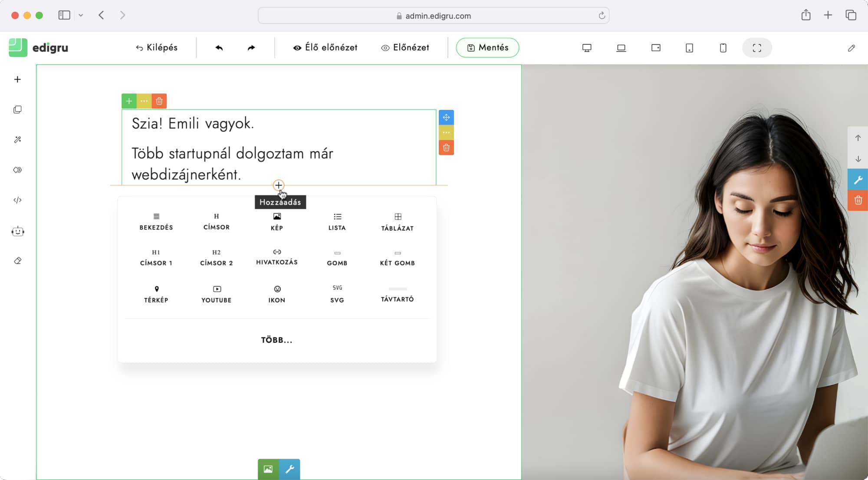Insert a YOUTUBE video element
The width and height of the screenshot is (868, 480).
tap(216, 295)
